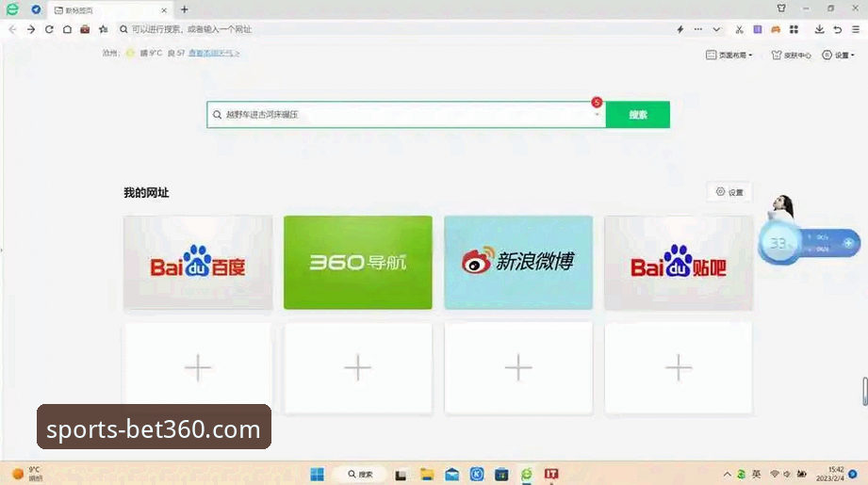Click the purple extension icon
The width and height of the screenshot is (868, 485).
[758, 29]
